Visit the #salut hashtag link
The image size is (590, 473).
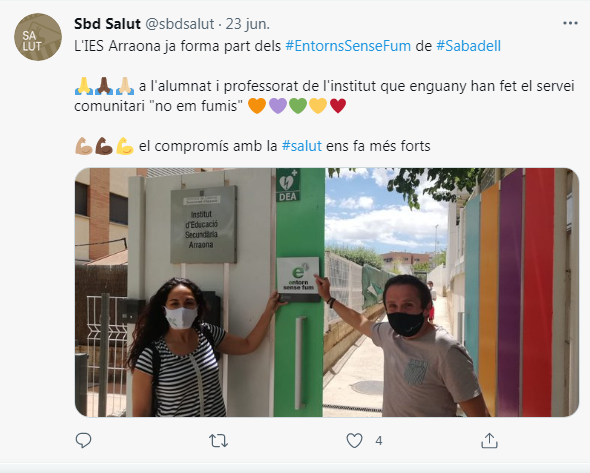302,146
